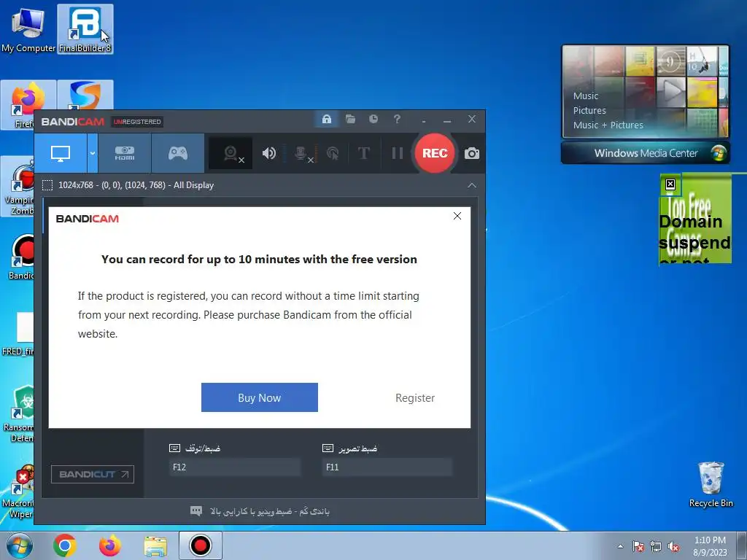Click the UNREGISTERED label
Image resolution: width=747 pixels, height=560 pixels.
(x=137, y=122)
